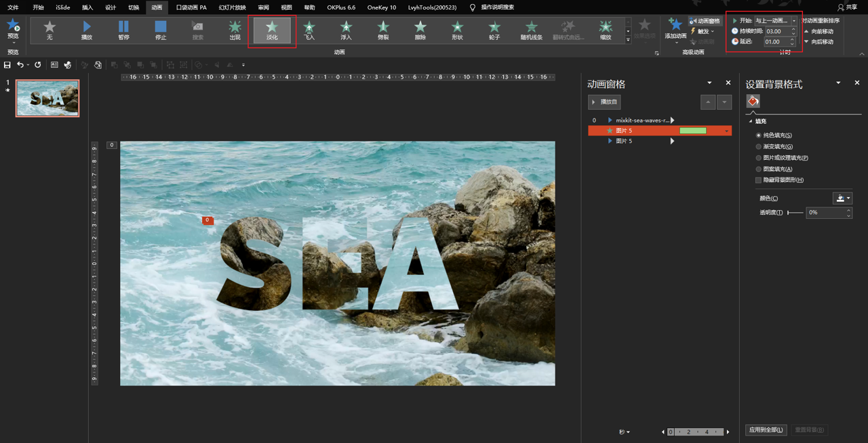
Task: Expand the selected 图片 5 animation dropdown arrow
Action: pyautogui.click(x=727, y=131)
